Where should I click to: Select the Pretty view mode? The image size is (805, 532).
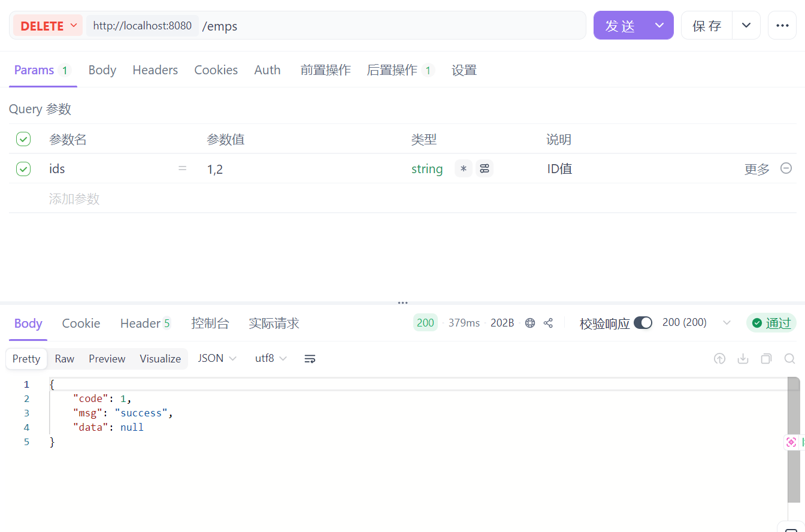point(26,359)
